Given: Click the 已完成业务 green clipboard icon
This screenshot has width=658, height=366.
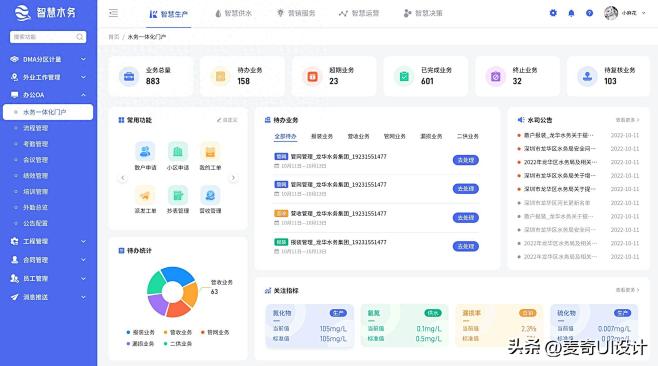Looking at the screenshot, I should 404,76.
